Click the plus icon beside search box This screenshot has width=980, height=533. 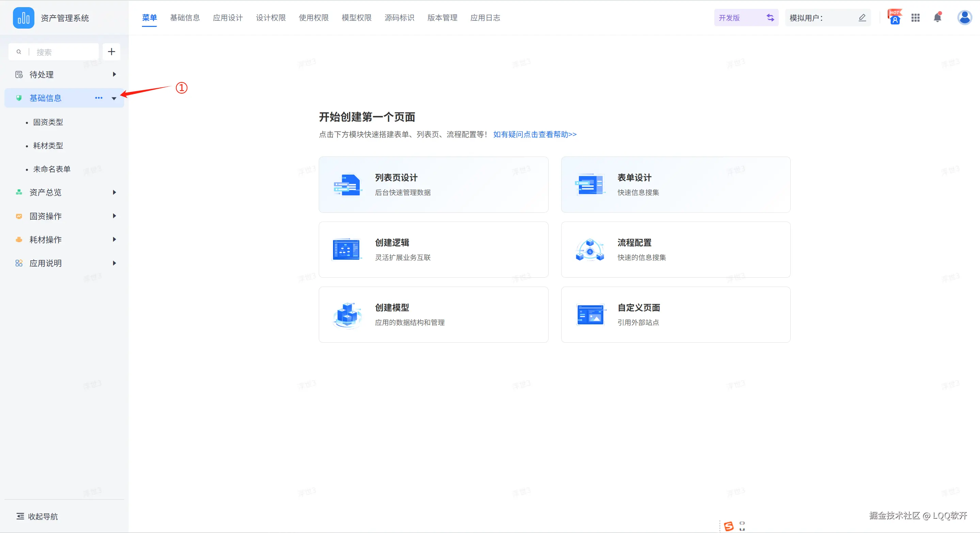(111, 52)
